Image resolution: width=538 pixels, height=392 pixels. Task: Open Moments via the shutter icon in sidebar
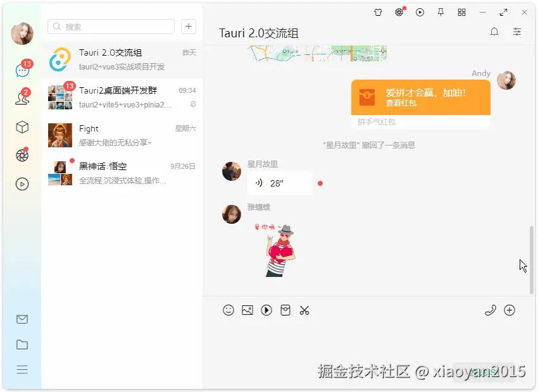(x=22, y=155)
